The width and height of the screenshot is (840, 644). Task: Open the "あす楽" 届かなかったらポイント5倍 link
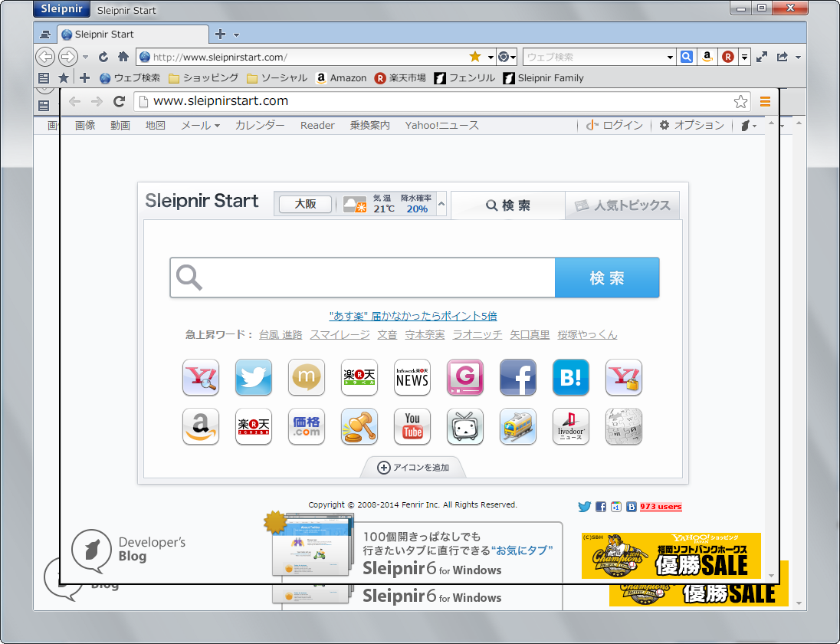tap(413, 316)
